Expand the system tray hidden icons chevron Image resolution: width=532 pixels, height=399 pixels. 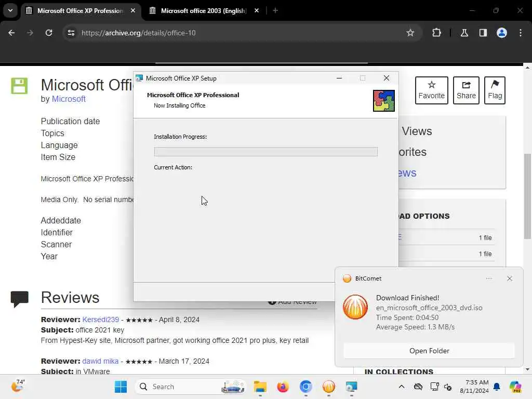[402, 387]
